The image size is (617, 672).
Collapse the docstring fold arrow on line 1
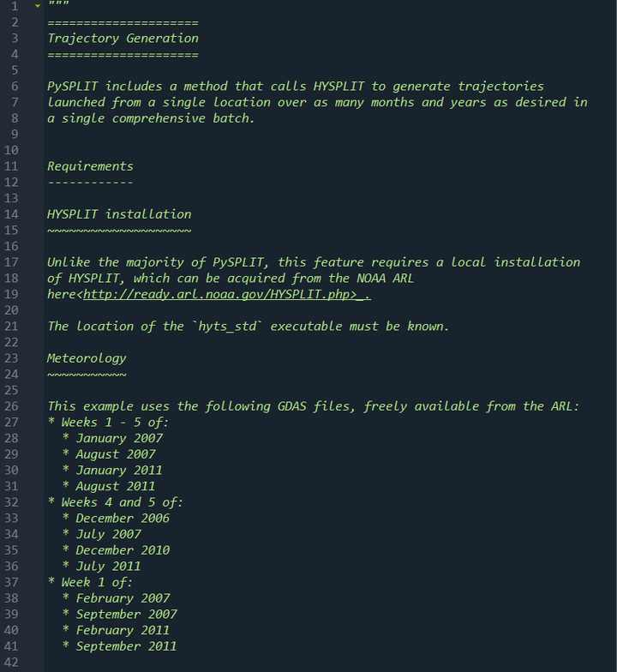pyautogui.click(x=37, y=7)
